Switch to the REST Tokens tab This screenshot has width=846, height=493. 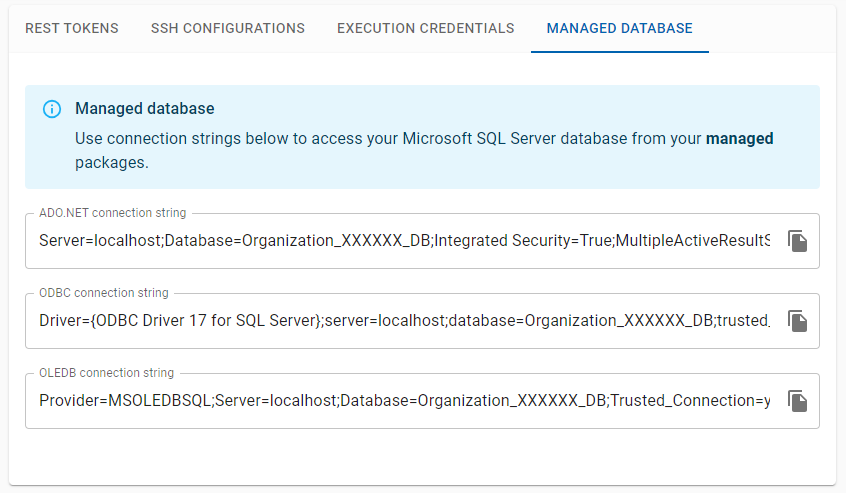point(72,28)
